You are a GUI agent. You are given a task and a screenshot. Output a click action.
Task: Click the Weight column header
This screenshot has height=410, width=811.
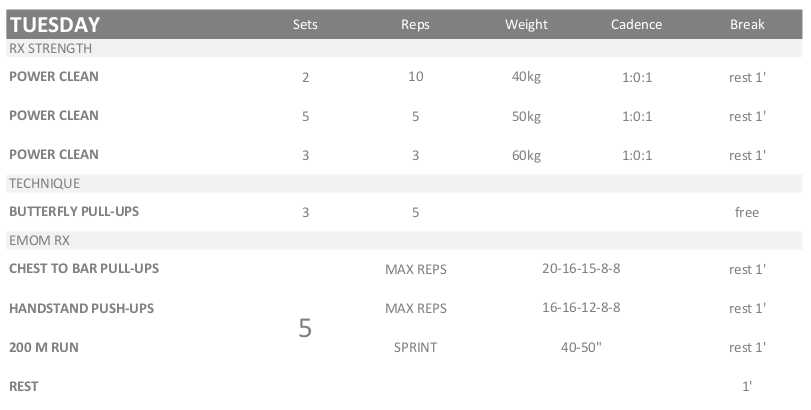coord(526,25)
